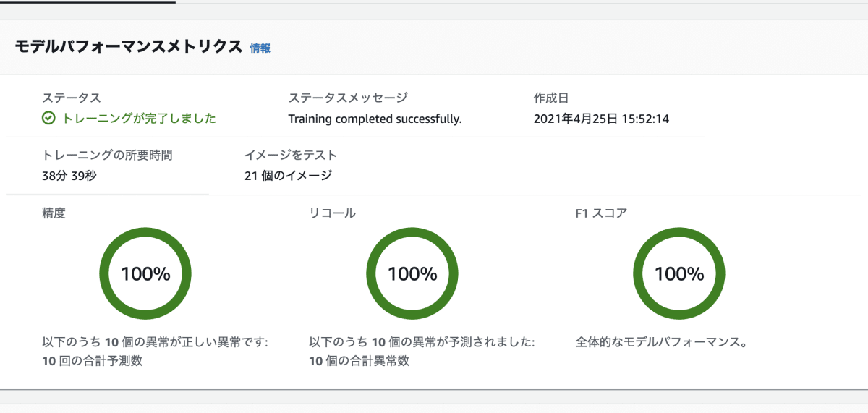Click the 作成日 label
868x413 pixels.
point(551,98)
